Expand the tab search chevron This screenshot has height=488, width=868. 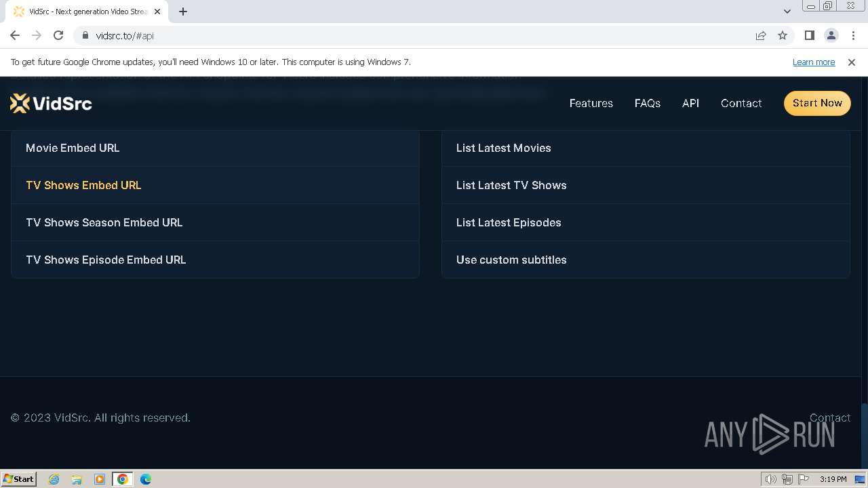(787, 12)
